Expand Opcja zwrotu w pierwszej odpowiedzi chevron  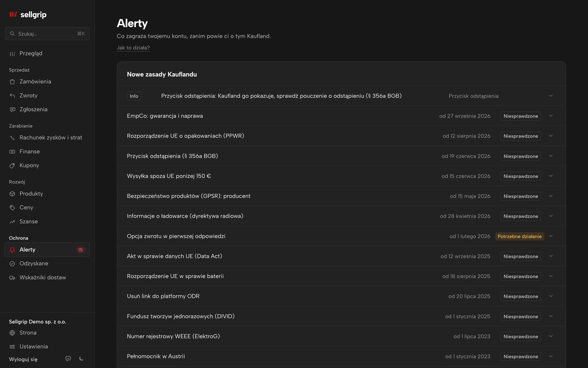click(551, 236)
